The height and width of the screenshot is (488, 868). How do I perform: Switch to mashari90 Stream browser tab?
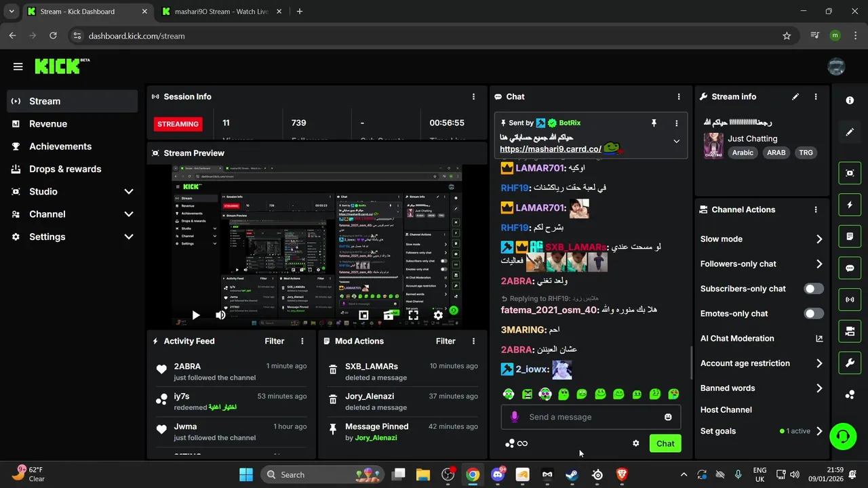pos(221,12)
